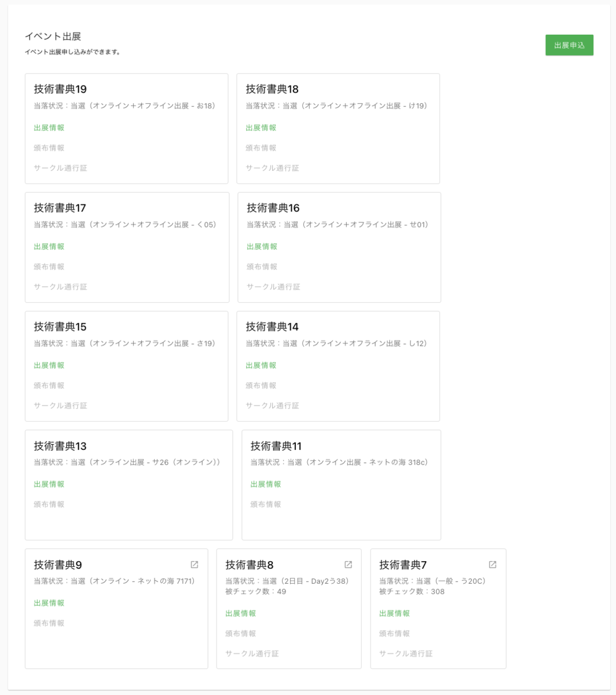
Task: Click status text mentioning け19
Action: 336,106
